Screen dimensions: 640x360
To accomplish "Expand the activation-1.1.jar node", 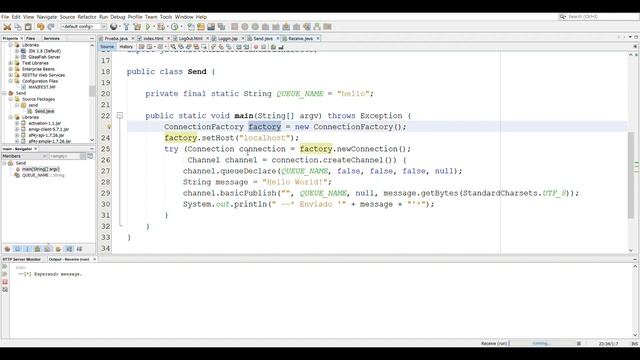I will click(x=17, y=123).
